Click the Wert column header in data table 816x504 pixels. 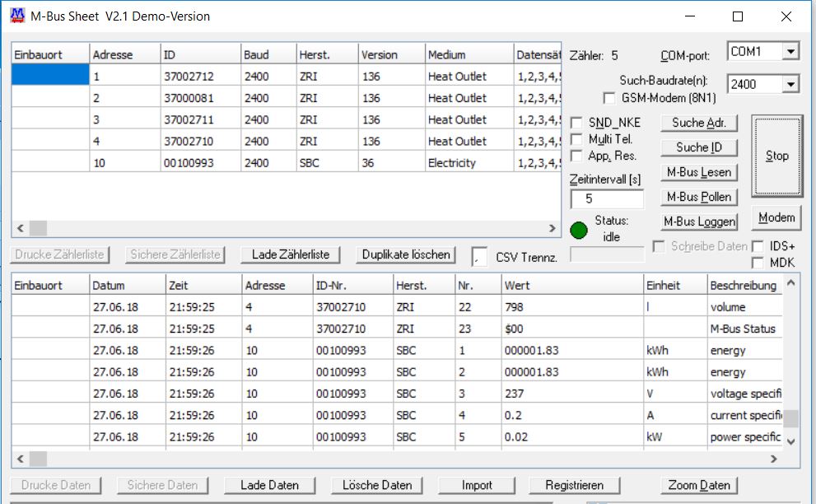tap(572, 285)
